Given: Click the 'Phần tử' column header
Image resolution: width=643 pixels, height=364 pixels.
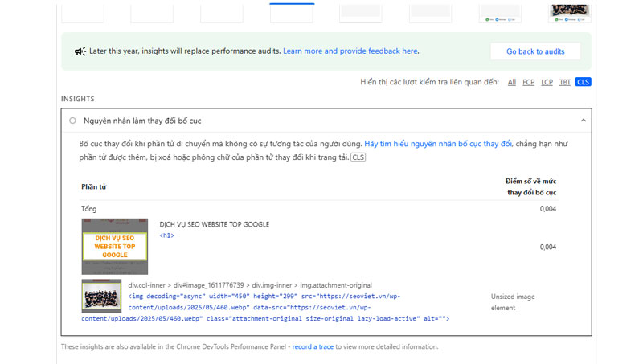Looking at the screenshot, I should click(x=94, y=187).
